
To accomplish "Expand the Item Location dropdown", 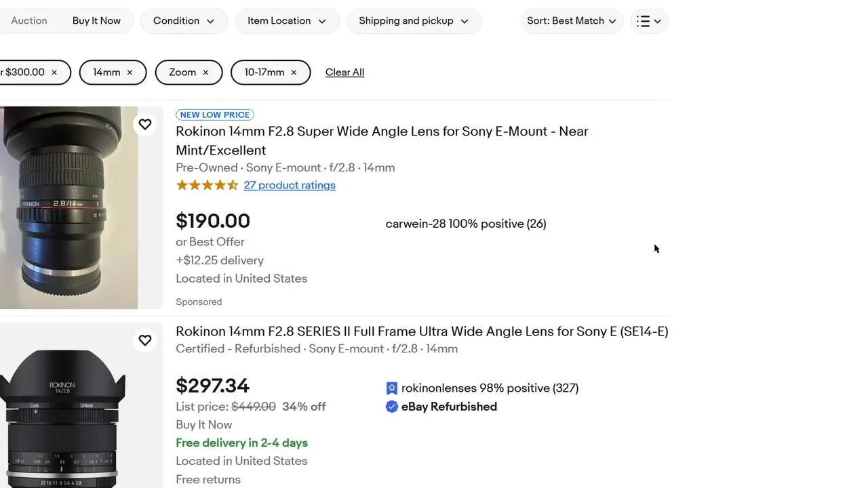I will tap(286, 21).
